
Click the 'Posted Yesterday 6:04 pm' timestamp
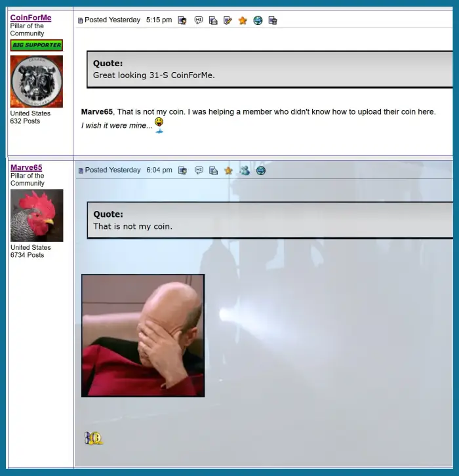pos(129,170)
